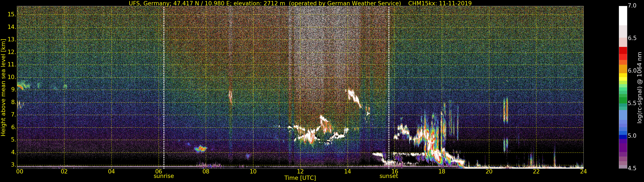Select the "7." height axis tick label

pyautogui.click(x=13, y=115)
